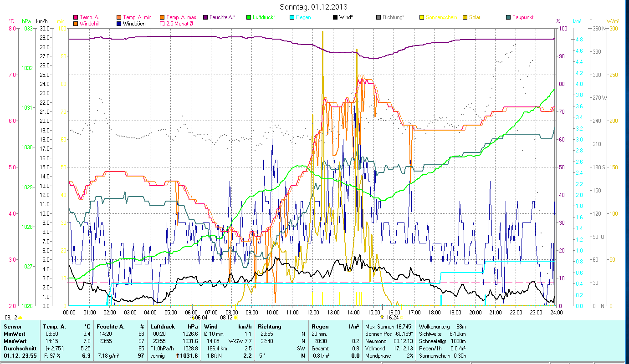Click the Windchill legend label
629x364 pixels.
pos(90,24)
